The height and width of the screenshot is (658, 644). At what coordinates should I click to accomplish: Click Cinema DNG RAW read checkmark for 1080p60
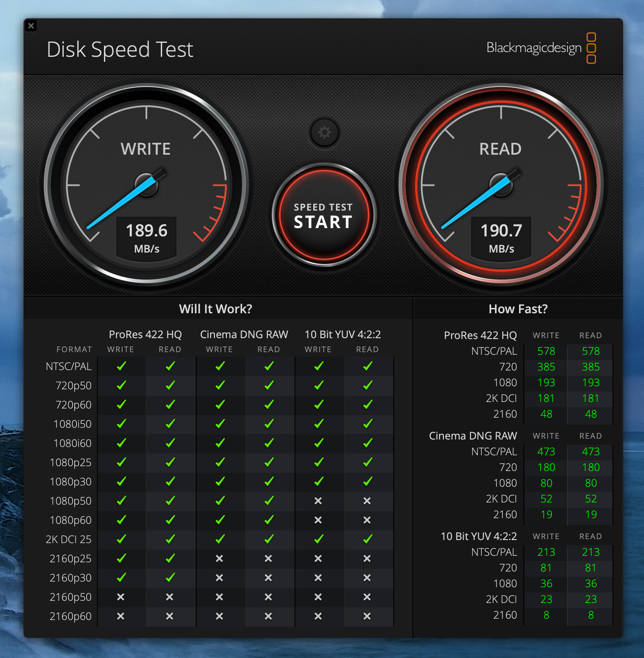tap(269, 519)
